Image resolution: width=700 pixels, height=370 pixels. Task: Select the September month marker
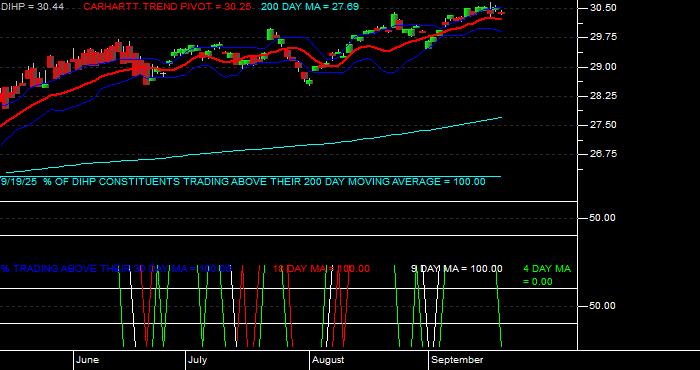(458, 360)
